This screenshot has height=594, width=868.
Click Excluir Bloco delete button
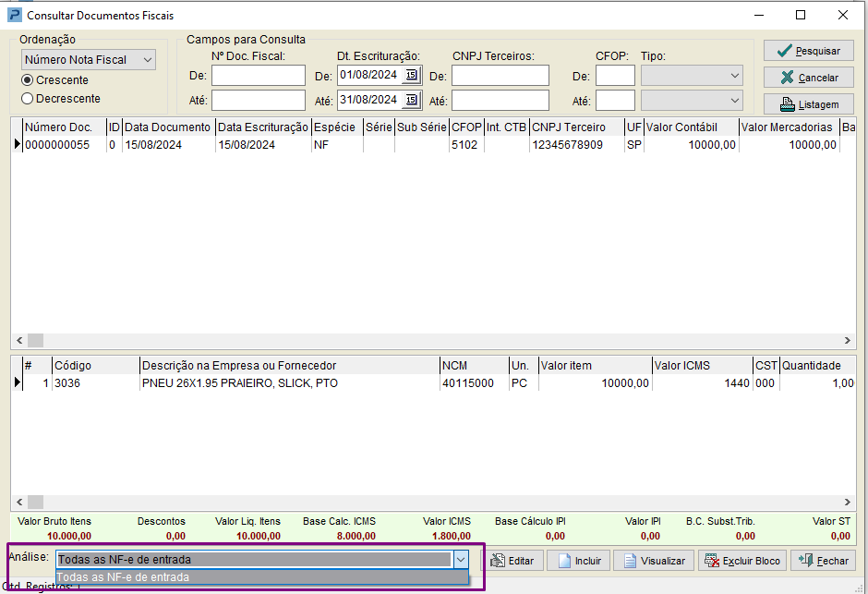[x=742, y=561]
